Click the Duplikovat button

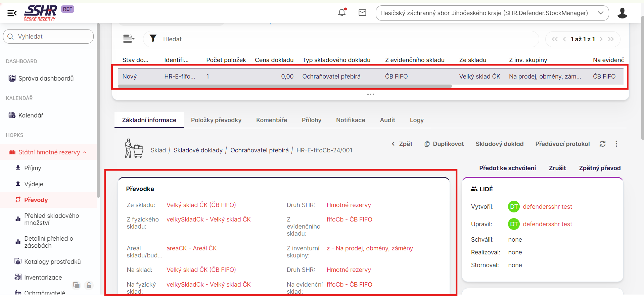click(x=444, y=144)
